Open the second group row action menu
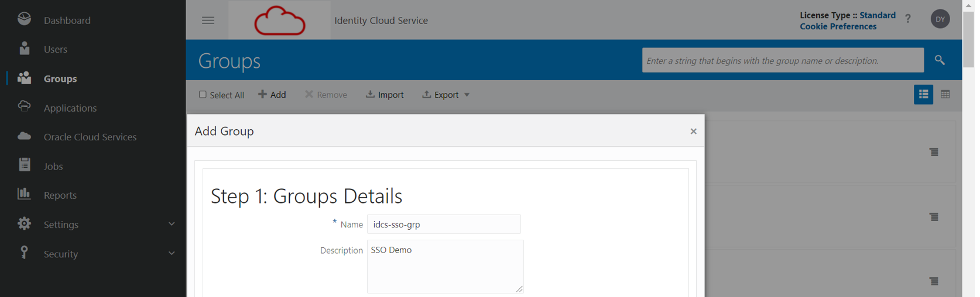The height and width of the screenshot is (297, 980). click(934, 217)
